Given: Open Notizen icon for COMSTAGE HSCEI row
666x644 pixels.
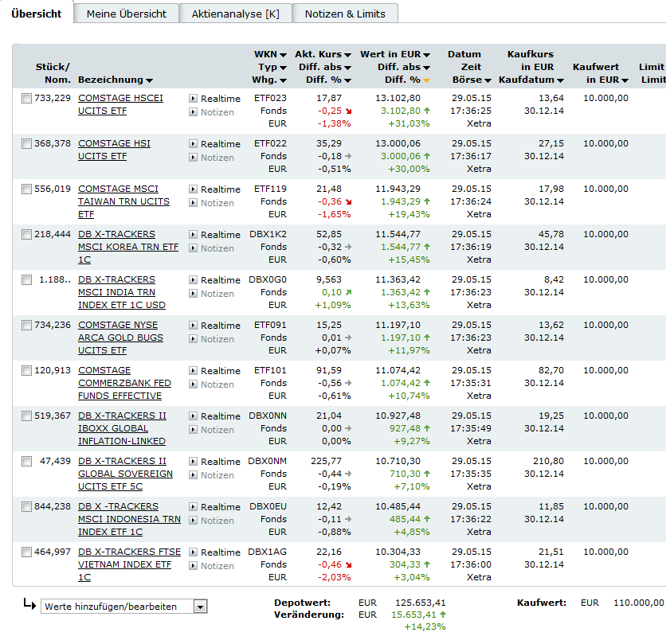Looking at the screenshot, I should pyautogui.click(x=193, y=112).
